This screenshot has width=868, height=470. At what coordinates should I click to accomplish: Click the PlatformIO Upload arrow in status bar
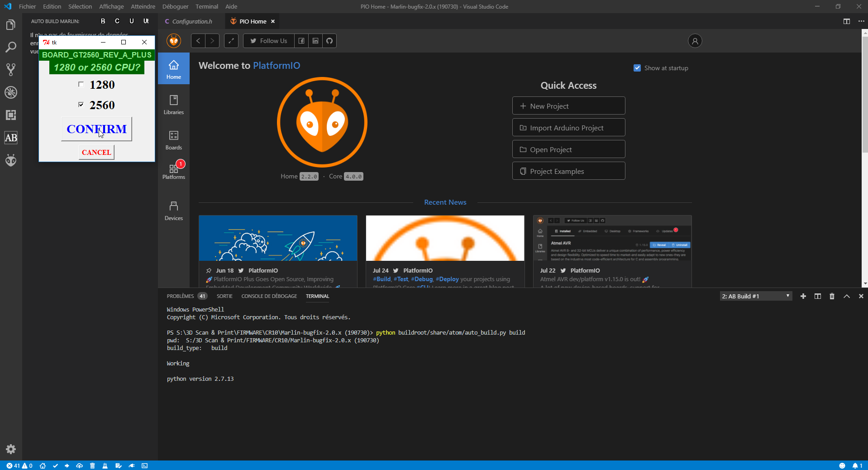coord(67,465)
